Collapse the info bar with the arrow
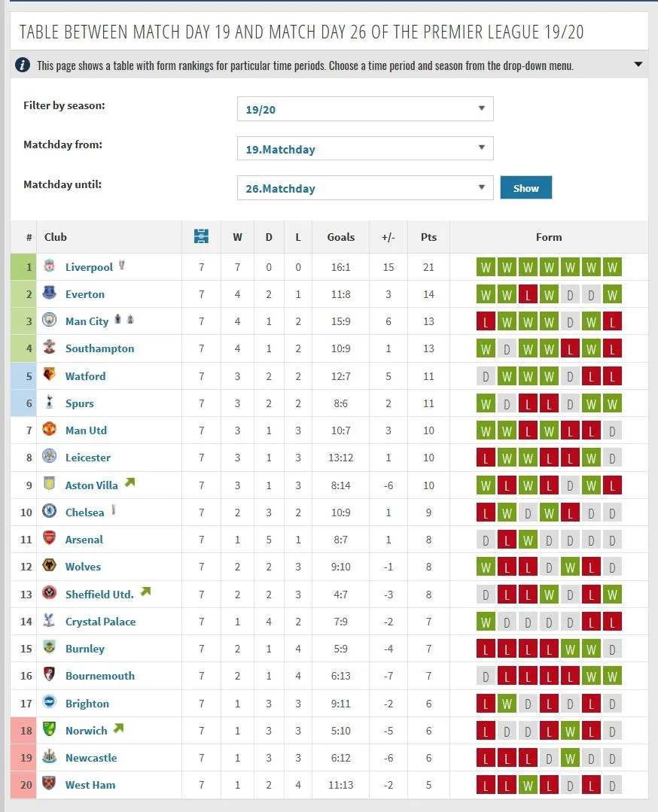The image size is (658, 812). tap(638, 65)
